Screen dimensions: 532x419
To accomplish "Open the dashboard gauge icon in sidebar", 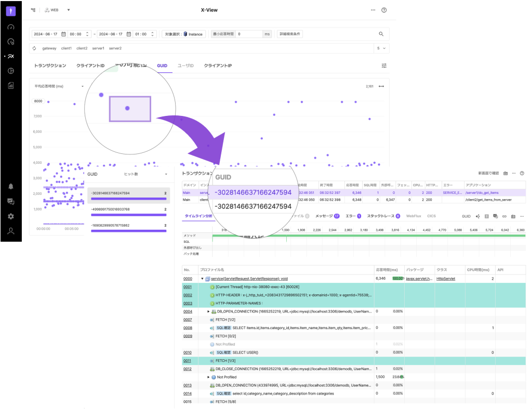I will (11, 27).
